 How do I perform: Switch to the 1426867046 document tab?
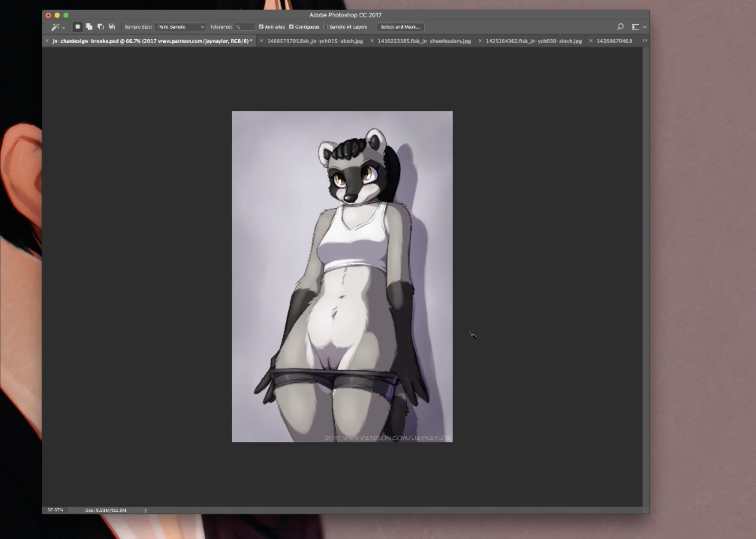tap(614, 41)
